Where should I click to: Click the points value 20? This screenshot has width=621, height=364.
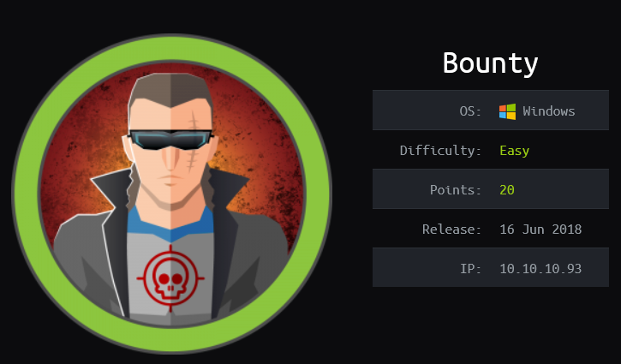(x=507, y=190)
